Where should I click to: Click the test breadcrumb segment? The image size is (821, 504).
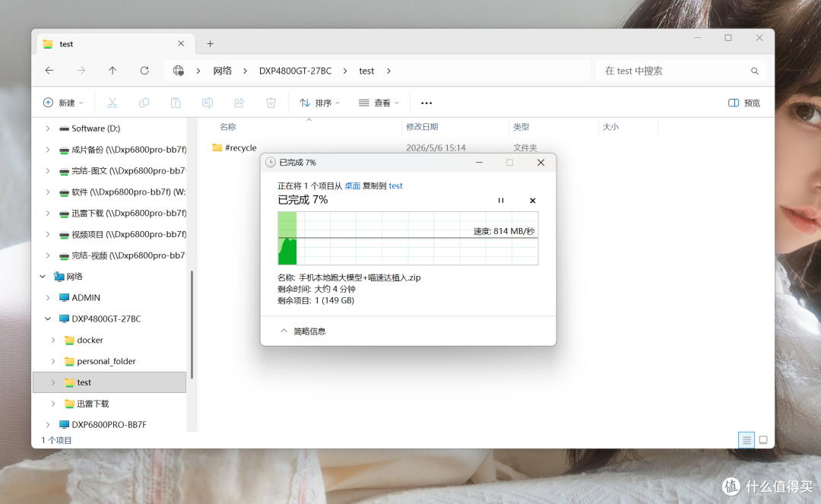(366, 71)
